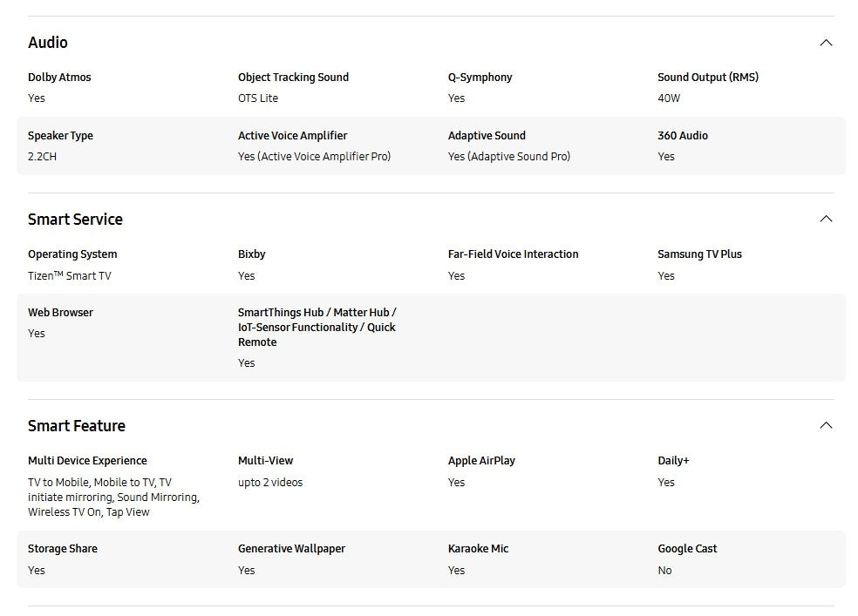
Task: Click the Object Tracking Sound label
Action: pyautogui.click(x=293, y=78)
